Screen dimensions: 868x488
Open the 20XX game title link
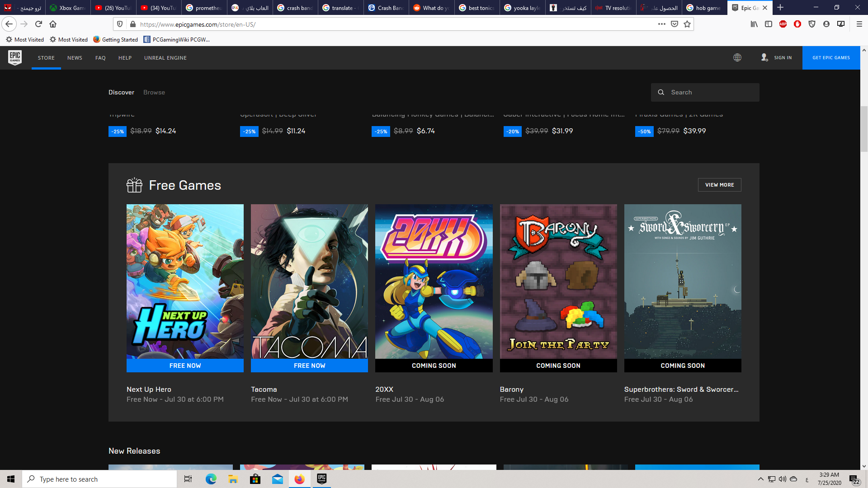click(x=384, y=389)
